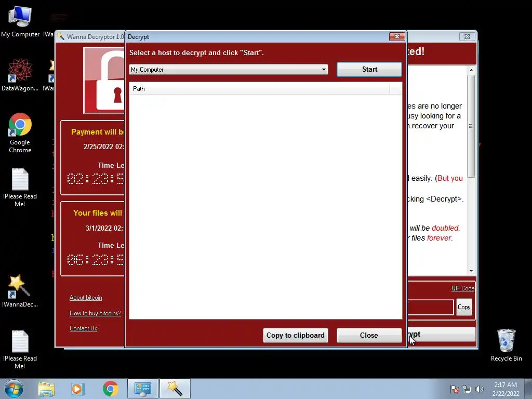This screenshot has height=399, width=532.
Task: Close the Decrypt dialog with red X
Action: (397, 37)
